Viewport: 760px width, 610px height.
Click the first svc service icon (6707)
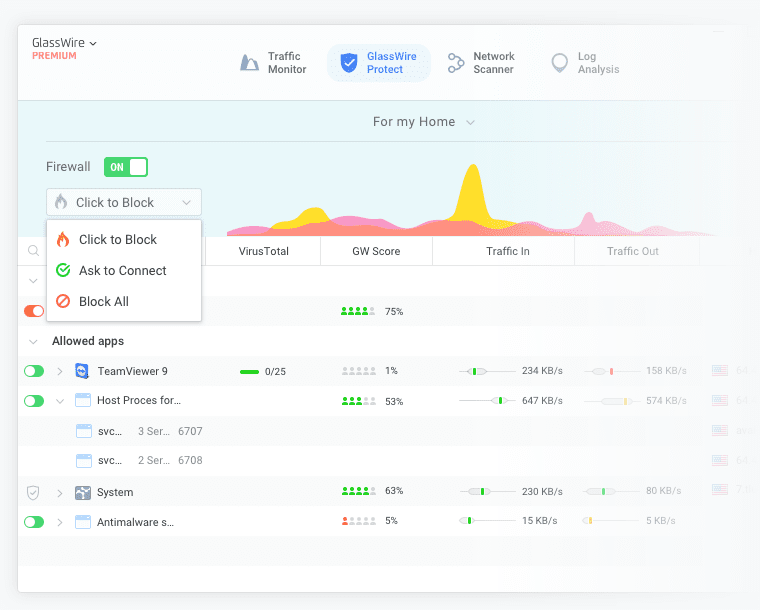pyautogui.click(x=84, y=431)
